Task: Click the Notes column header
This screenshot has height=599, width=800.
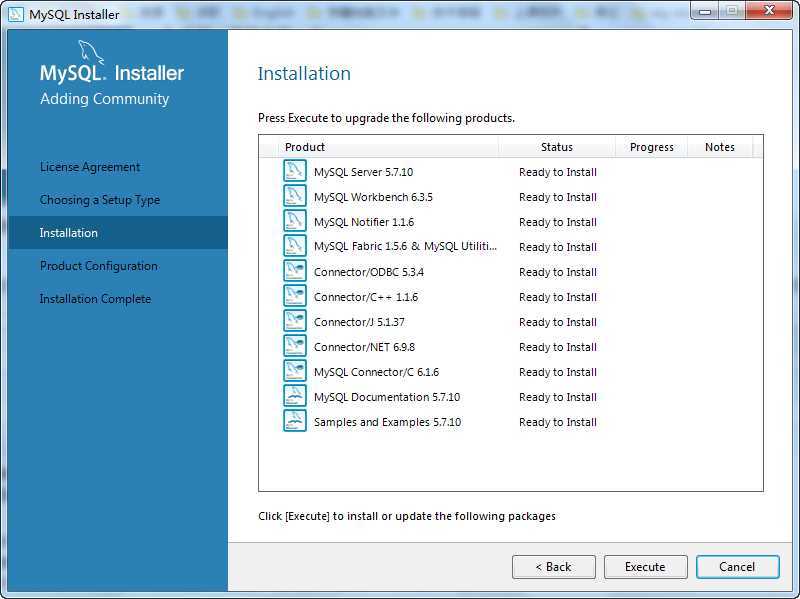Action: point(719,147)
